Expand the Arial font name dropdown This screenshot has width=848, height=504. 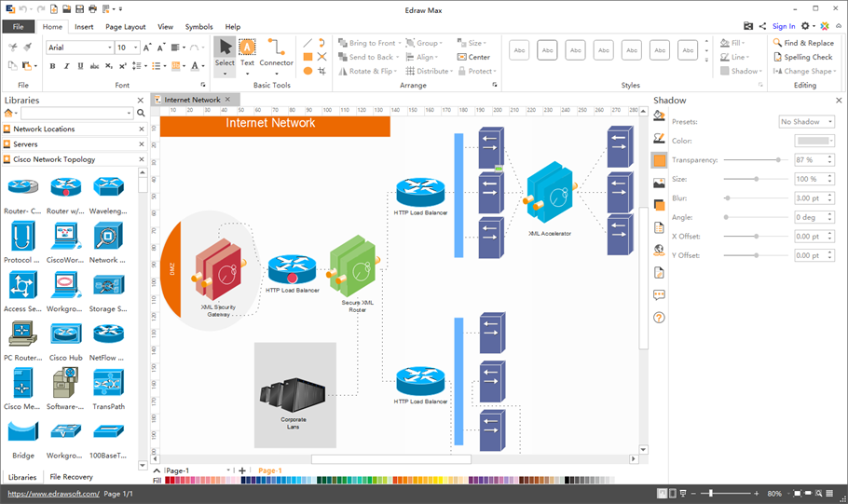tap(109, 48)
